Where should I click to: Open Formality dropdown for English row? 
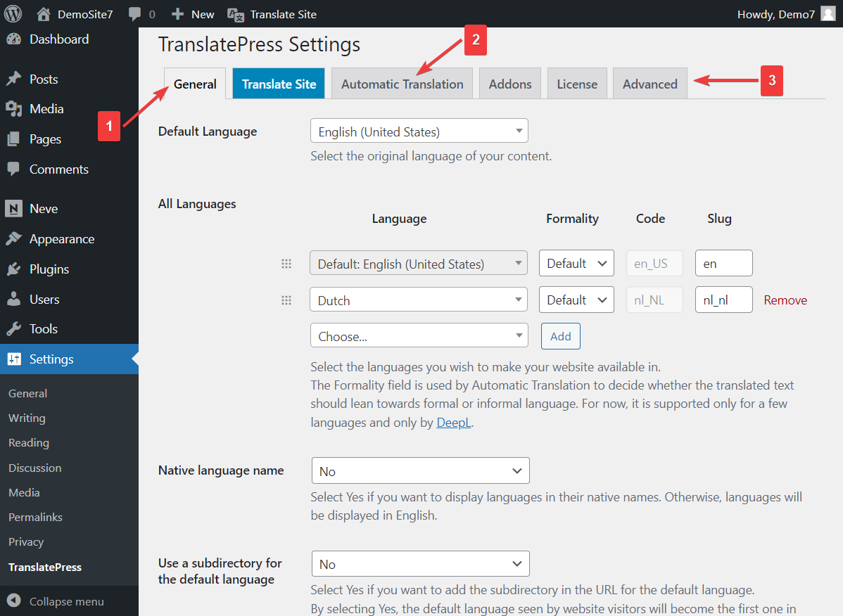[576, 263]
